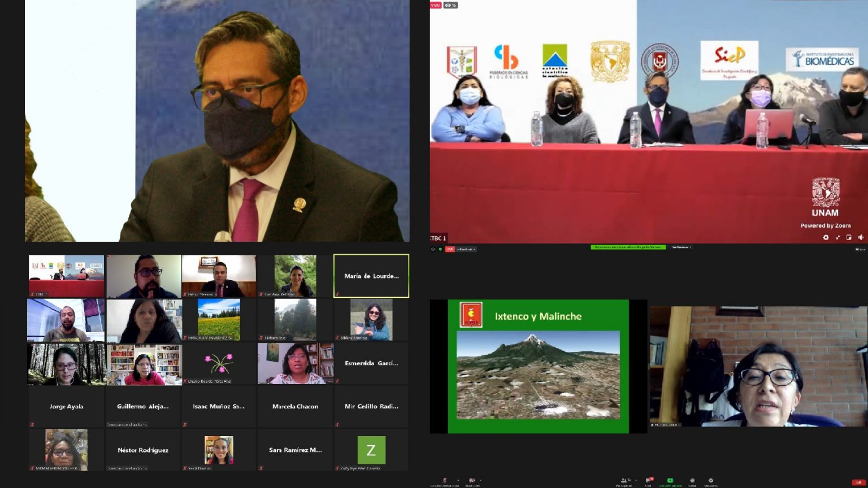Click the red VIVO live badge
Image resolution: width=868 pixels, height=488 pixels.
click(x=435, y=5)
